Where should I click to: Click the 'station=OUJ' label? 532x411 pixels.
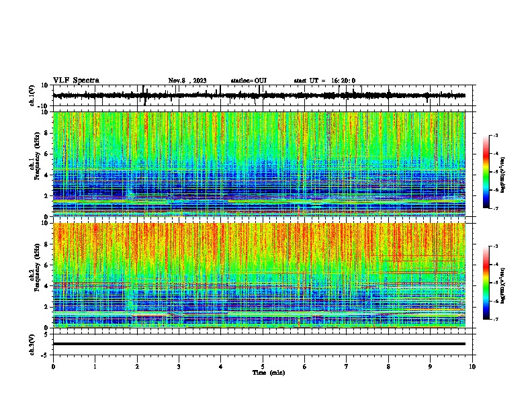click(249, 81)
